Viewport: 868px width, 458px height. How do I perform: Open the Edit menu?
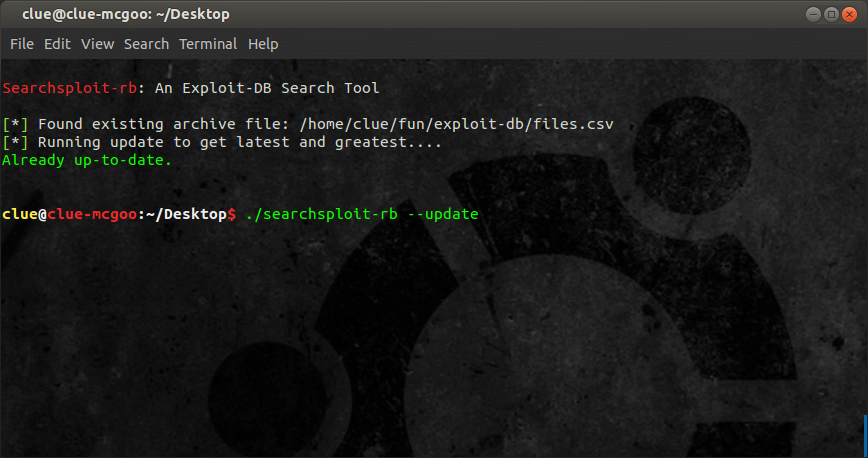click(x=57, y=44)
